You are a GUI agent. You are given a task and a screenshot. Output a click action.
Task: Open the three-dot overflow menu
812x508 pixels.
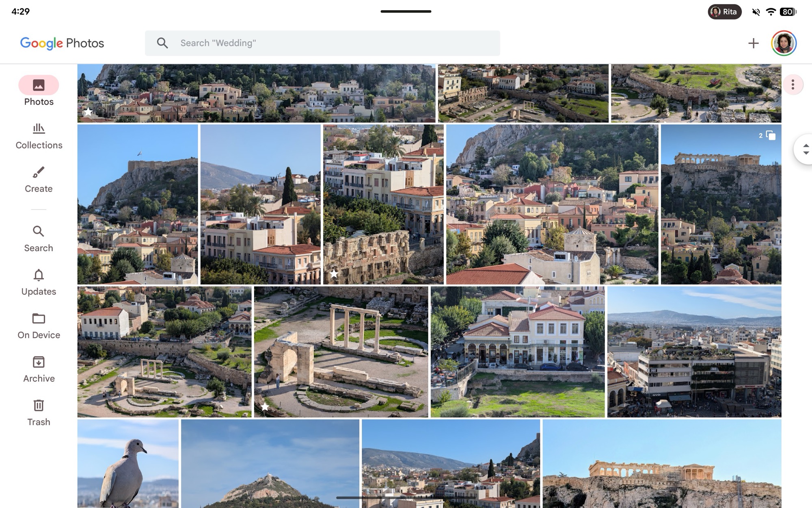point(793,85)
